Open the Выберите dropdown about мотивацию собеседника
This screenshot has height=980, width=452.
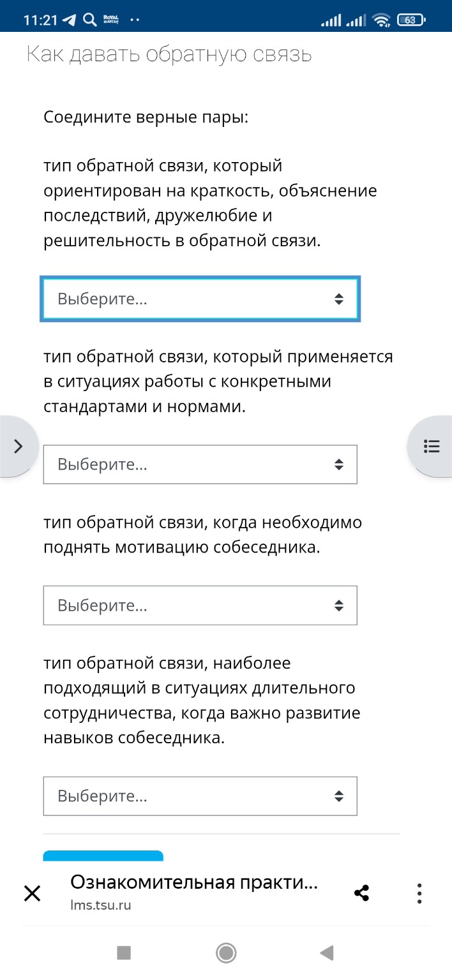(200, 605)
